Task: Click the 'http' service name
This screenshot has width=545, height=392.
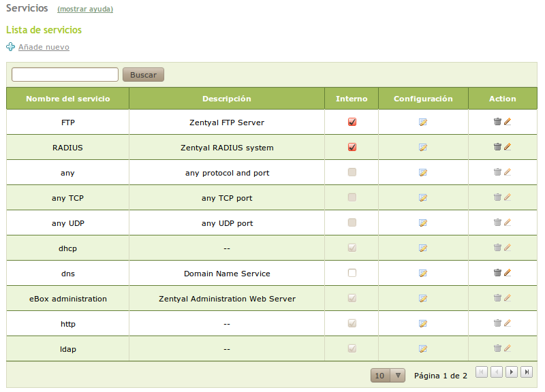Action: 67,324
